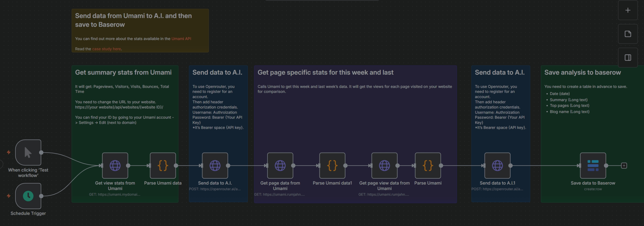This screenshot has width=644, height=226.
Task: Toggle the side panel icon
Action: (628, 58)
